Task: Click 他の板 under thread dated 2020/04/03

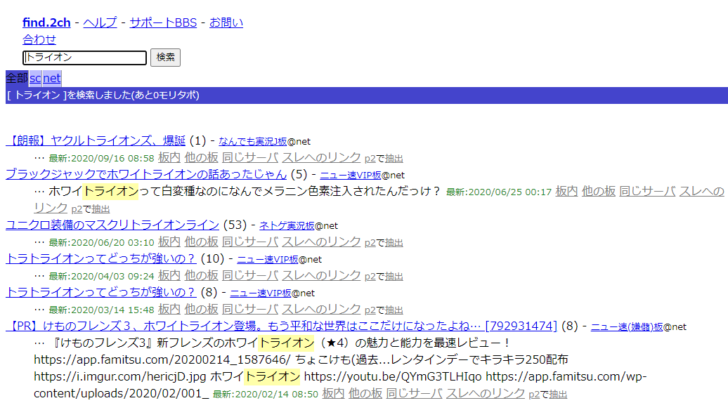Action: click(x=201, y=275)
